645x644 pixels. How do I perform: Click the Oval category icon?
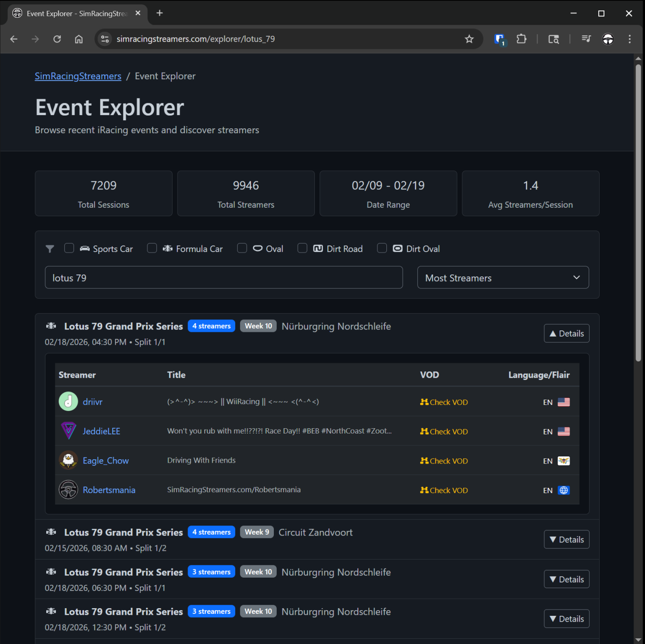258,248
